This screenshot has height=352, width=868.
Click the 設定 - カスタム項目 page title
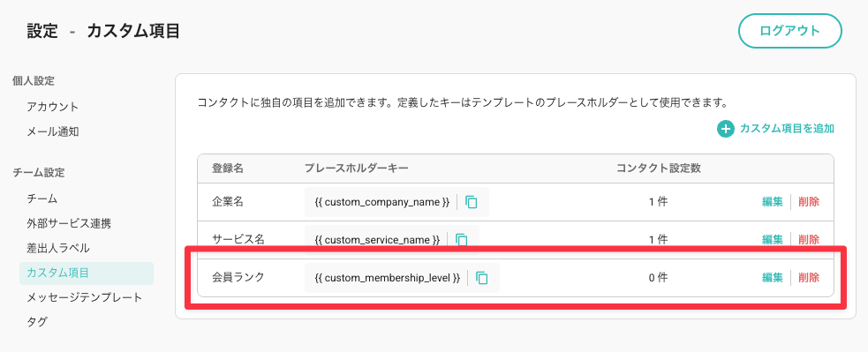coord(103,31)
